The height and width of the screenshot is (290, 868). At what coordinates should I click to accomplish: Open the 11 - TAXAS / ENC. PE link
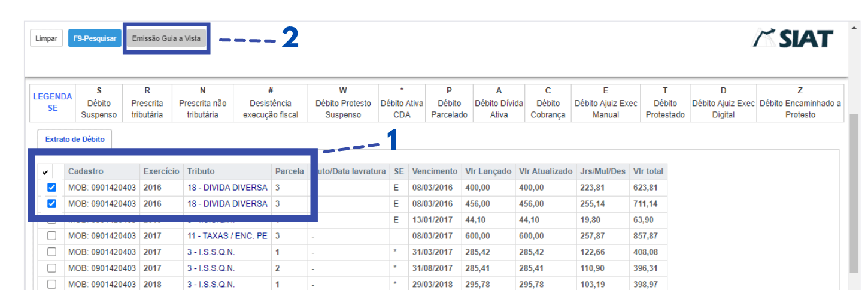pos(227,236)
